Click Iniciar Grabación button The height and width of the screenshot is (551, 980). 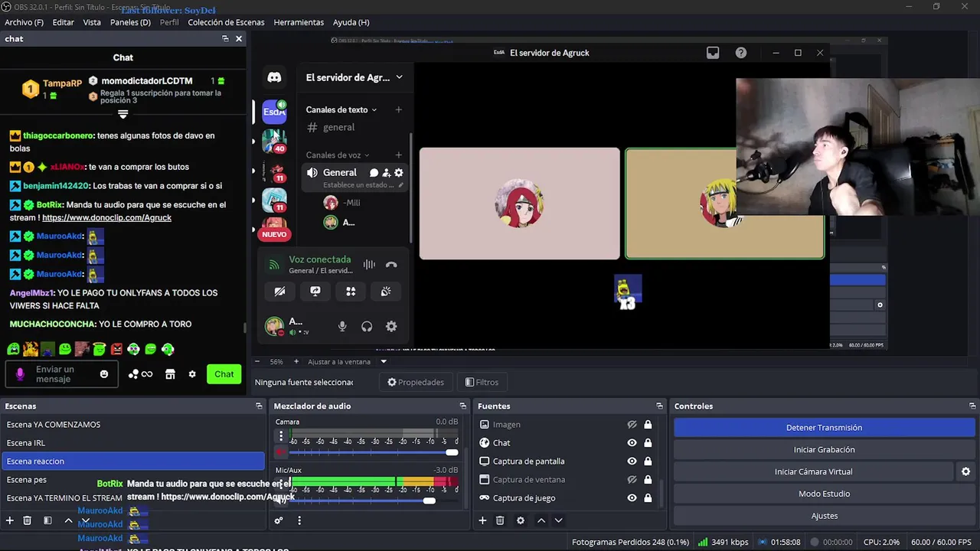tap(824, 450)
